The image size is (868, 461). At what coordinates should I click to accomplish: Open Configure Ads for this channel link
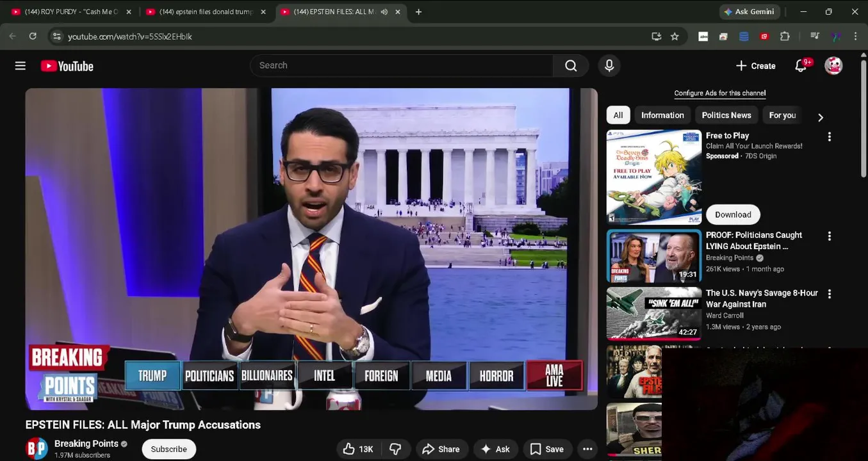click(x=720, y=93)
